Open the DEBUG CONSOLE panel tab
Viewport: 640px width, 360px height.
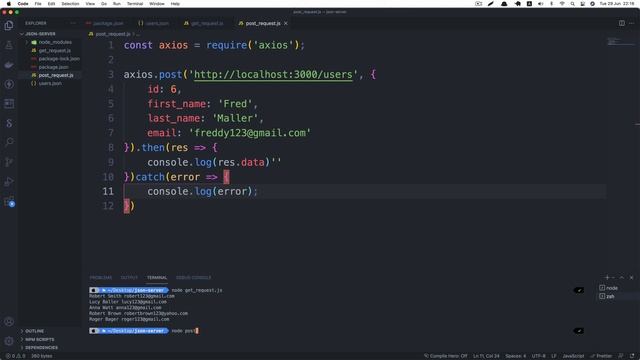point(193,278)
